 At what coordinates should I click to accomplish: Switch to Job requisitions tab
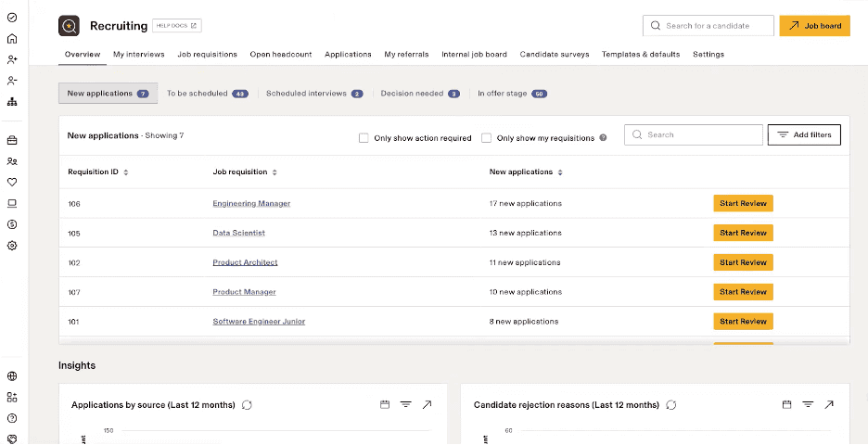point(207,55)
